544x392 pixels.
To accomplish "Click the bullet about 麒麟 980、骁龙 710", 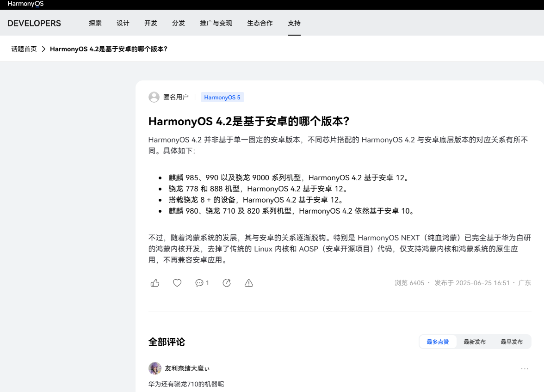I will click(292, 211).
